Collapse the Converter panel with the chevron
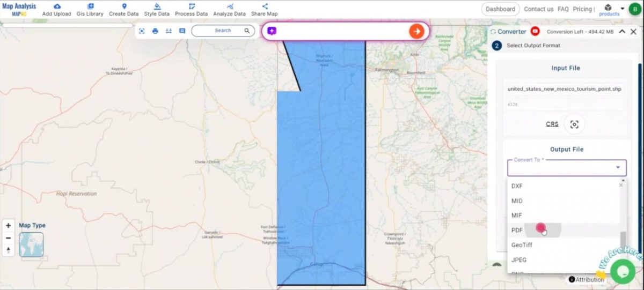 [x=622, y=32]
